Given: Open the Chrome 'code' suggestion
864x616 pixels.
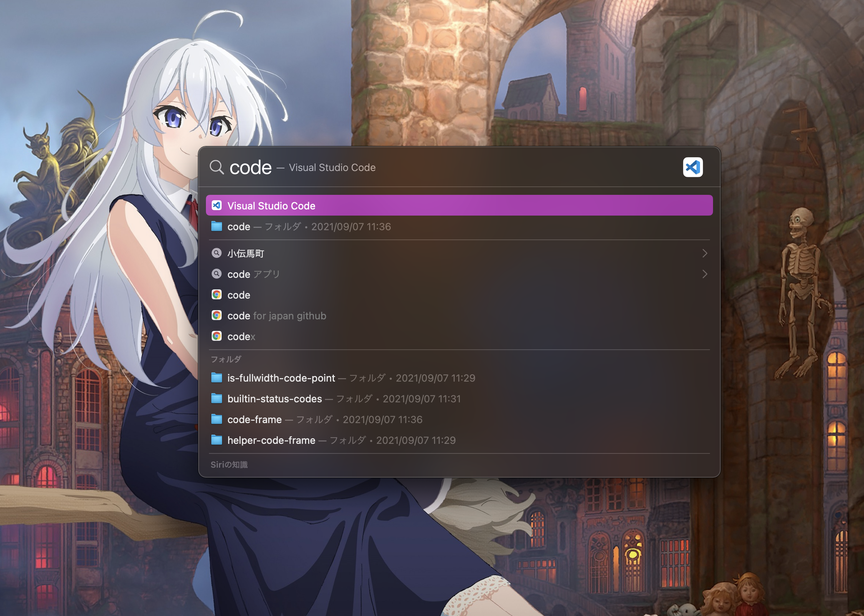Looking at the screenshot, I should pos(459,295).
